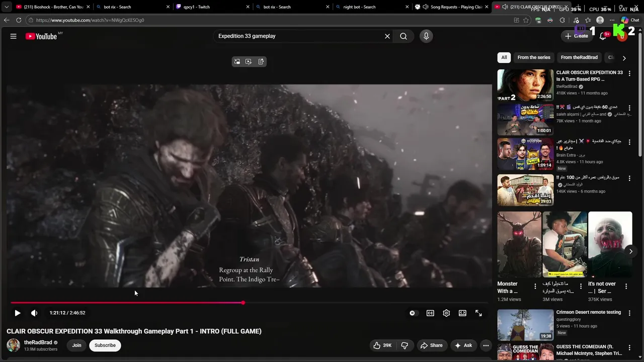
Task: Open browser profile avatar
Action: click(x=600, y=20)
